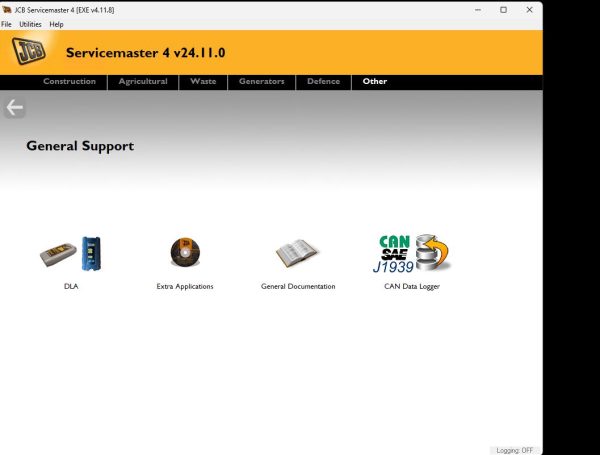600x455 pixels.
Task: Open the Extra Applications disc icon
Action: (185, 252)
